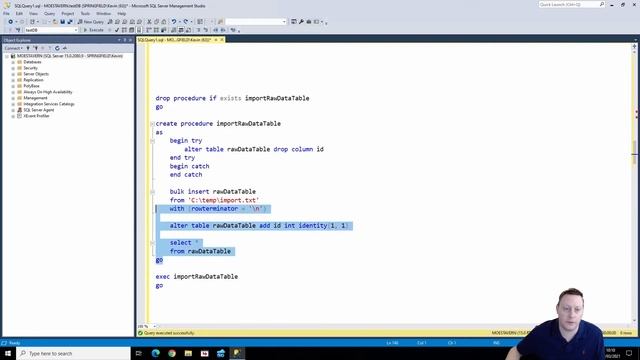Click the filter icon in Object Explorer toolbar
The image size is (640, 360).
49,48
